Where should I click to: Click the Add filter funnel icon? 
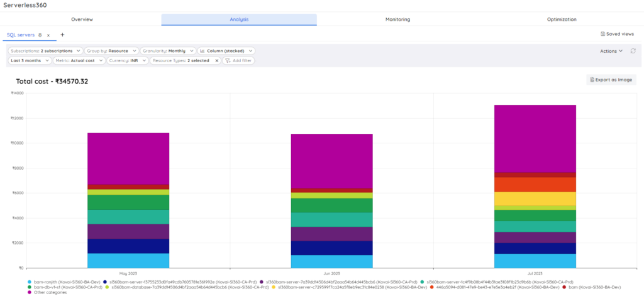coord(228,61)
